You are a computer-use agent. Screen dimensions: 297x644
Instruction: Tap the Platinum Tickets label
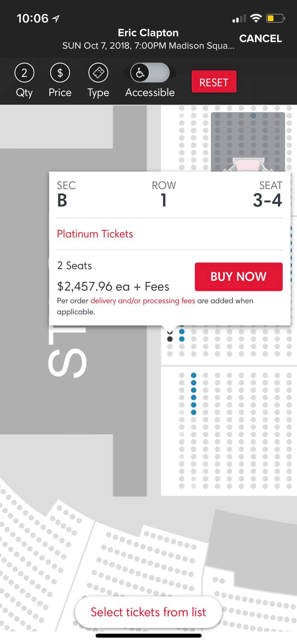95,234
